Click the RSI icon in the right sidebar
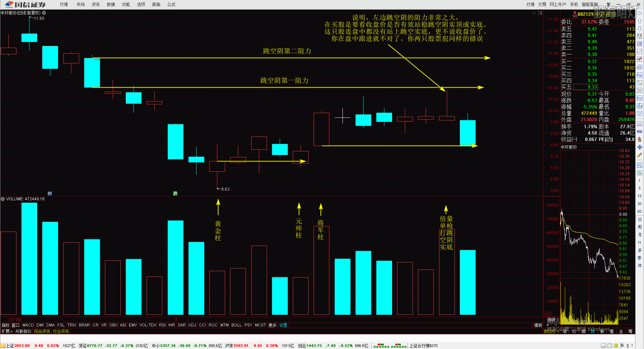 640,132
